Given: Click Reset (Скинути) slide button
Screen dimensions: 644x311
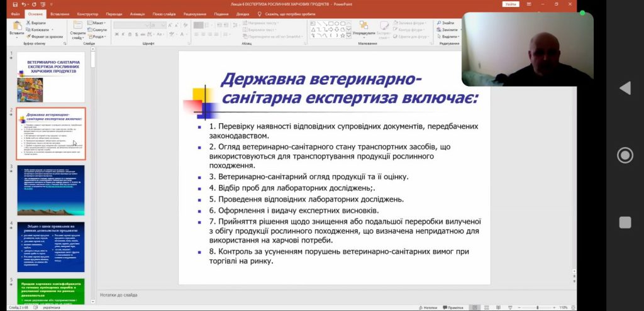Looking at the screenshot, I should 99,30.
